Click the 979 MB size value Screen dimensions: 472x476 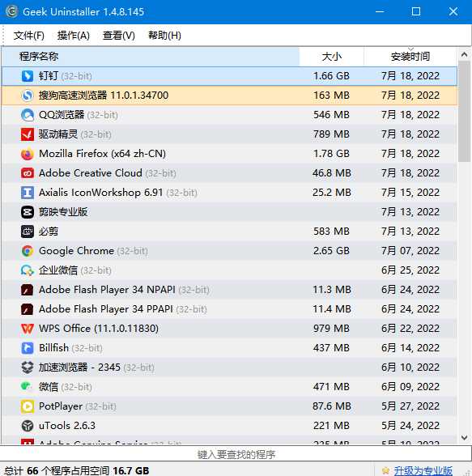click(331, 329)
